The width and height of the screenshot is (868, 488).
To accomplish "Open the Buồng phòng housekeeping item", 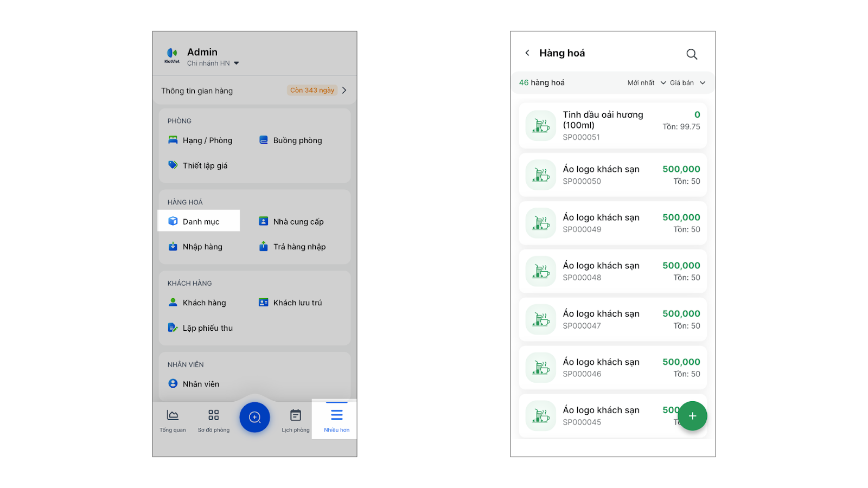I will pos(297,140).
